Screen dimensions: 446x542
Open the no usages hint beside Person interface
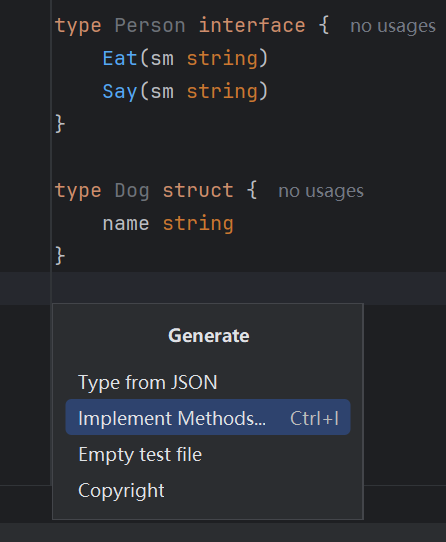pos(393,26)
